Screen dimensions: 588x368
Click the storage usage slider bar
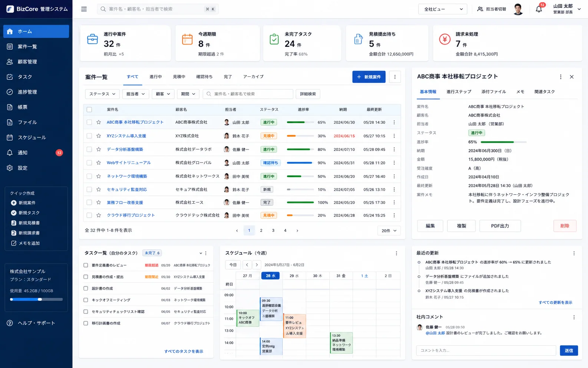(36, 299)
